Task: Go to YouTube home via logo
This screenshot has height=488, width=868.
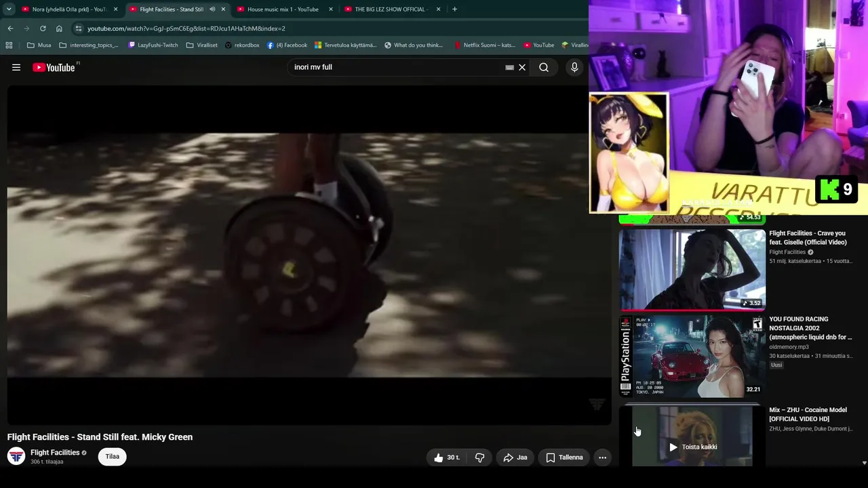Action: (x=54, y=67)
